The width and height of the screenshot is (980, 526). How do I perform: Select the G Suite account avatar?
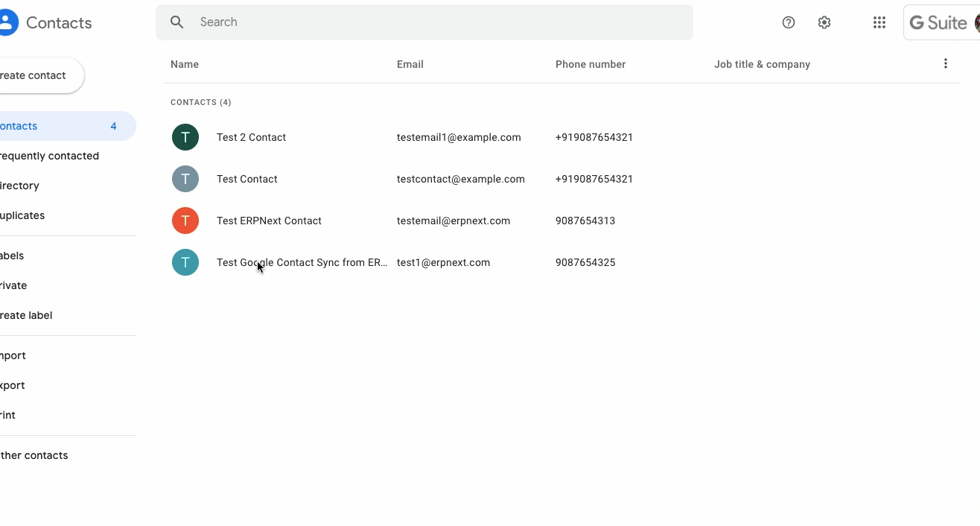976,22
